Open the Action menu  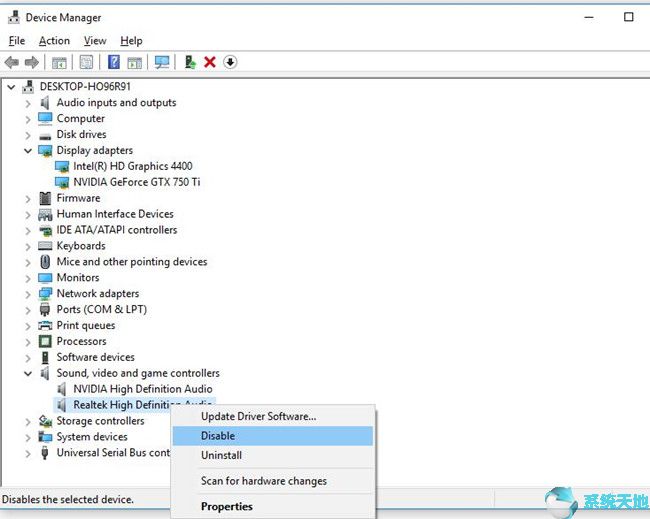coord(54,41)
